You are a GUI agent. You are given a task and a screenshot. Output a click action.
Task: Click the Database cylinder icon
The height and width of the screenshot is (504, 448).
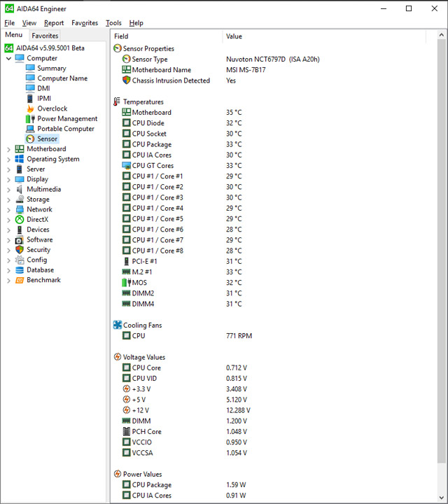click(x=20, y=270)
